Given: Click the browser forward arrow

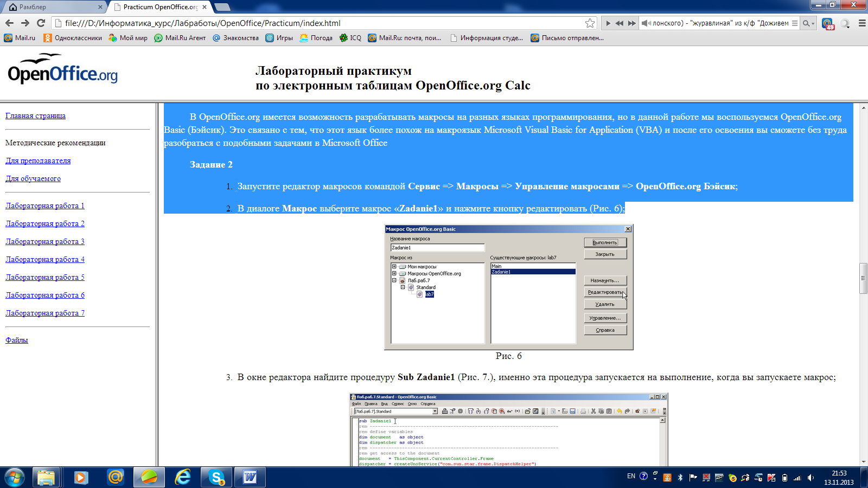Looking at the screenshot, I should [x=25, y=23].
